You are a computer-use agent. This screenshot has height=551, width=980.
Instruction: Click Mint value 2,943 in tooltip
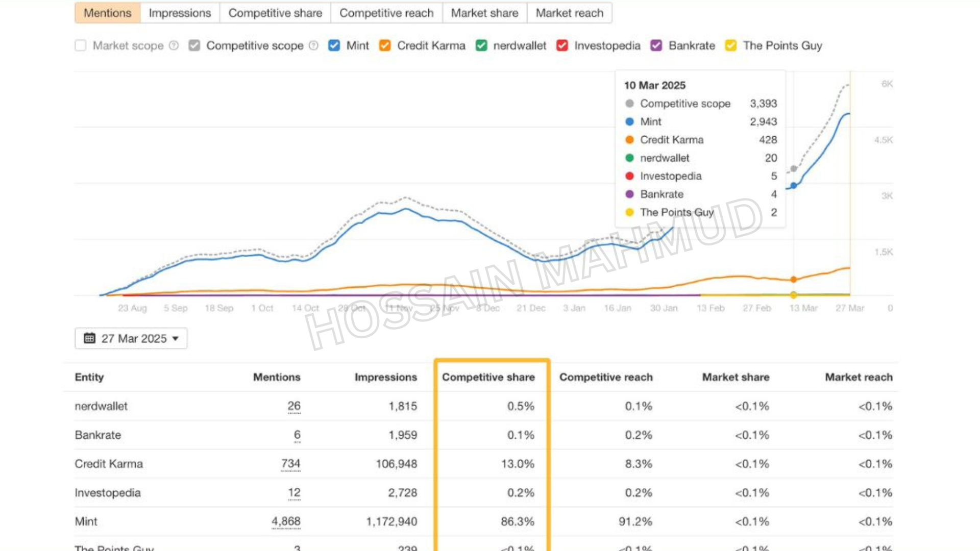(x=763, y=121)
